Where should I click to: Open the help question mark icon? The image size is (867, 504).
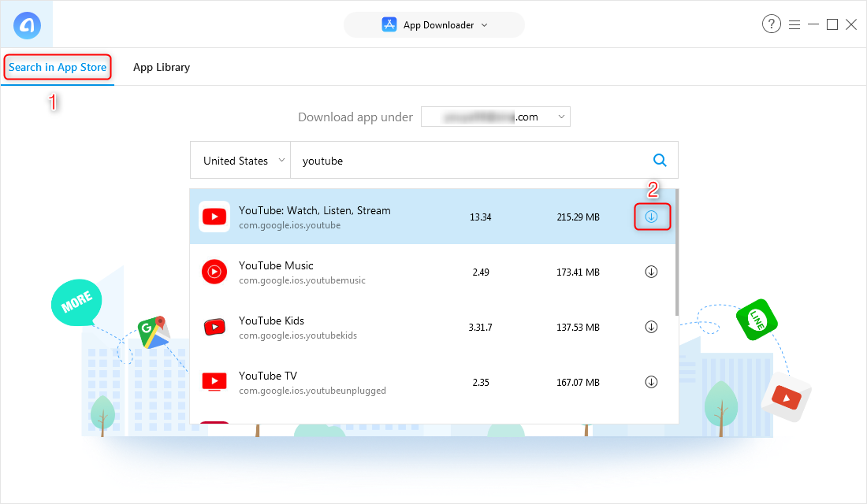771,24
